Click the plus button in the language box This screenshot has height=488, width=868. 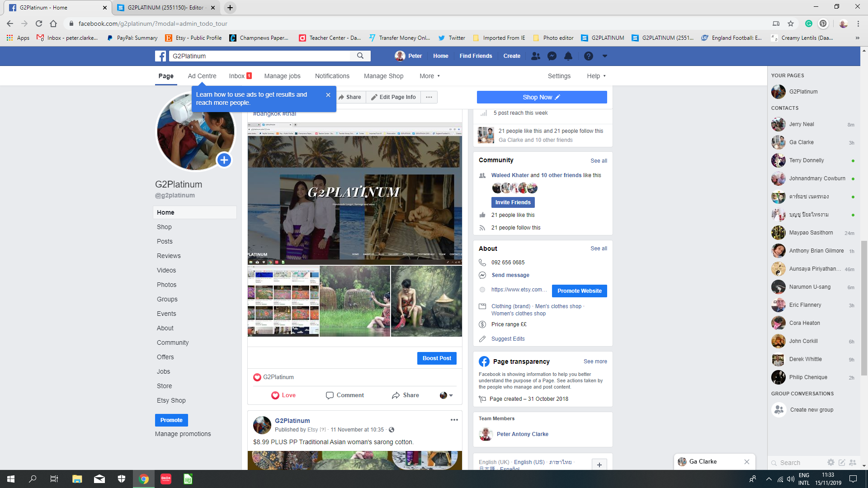(599, 465)
